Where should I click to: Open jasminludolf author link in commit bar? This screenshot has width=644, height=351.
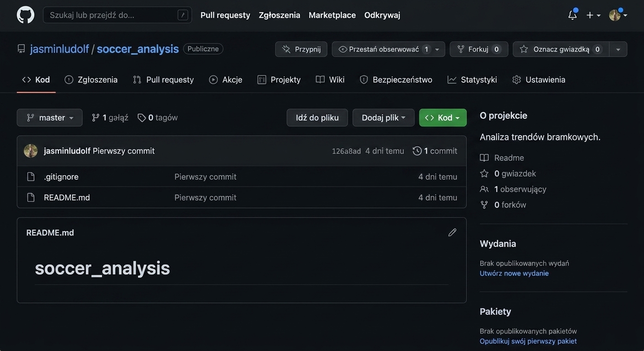(67, 151)
